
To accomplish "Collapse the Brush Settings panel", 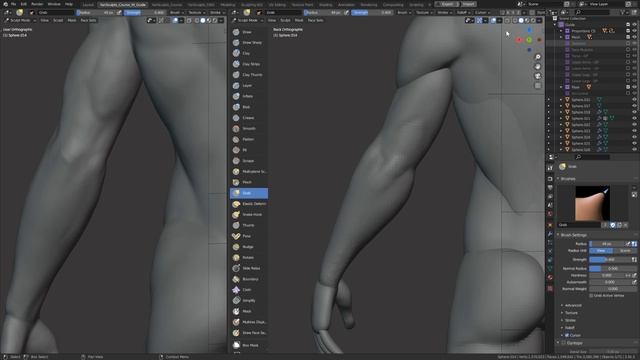I will point(573,235).
